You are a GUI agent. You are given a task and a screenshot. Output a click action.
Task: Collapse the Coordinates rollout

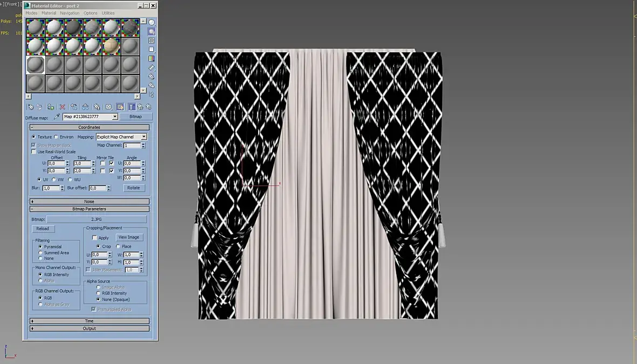(x=89, y=127)
